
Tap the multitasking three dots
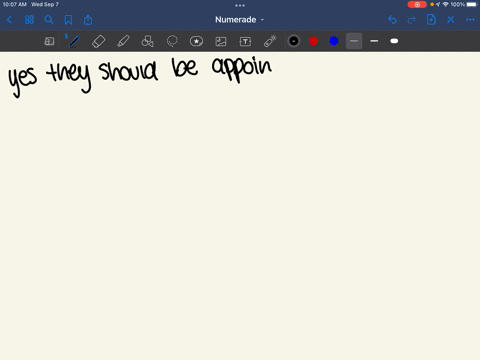[x=240, y=5]
